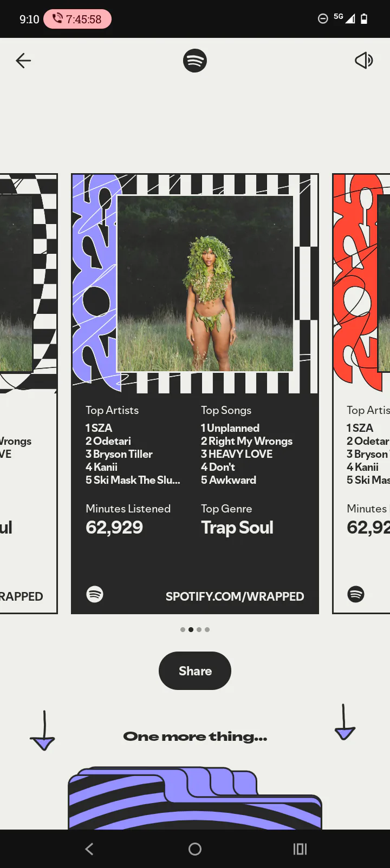Tap the Spotify logo at top
The height and width of the screenshot is (868, 390).
click(195, 61)
